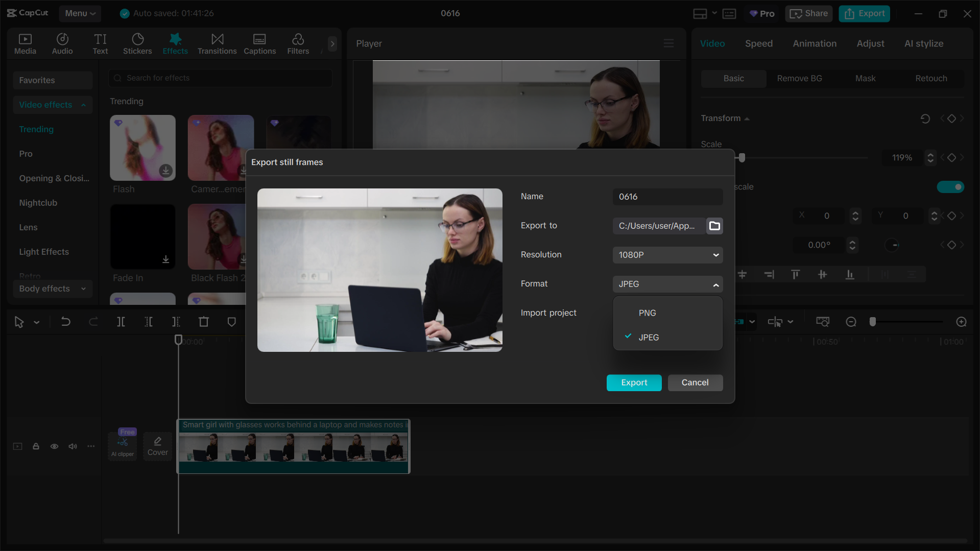Open the folder browser for export path
Viewport: 980px width, 551px height.
714,226
